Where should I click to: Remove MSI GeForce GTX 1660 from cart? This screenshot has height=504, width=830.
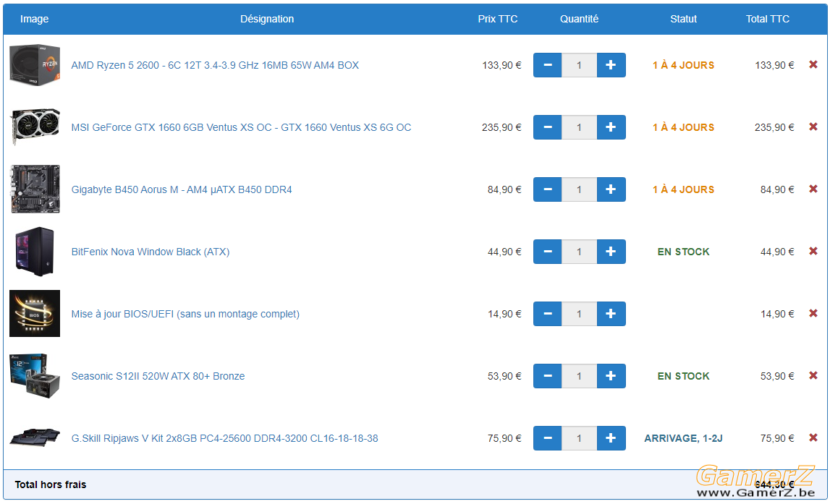click(x=813, y=127)
